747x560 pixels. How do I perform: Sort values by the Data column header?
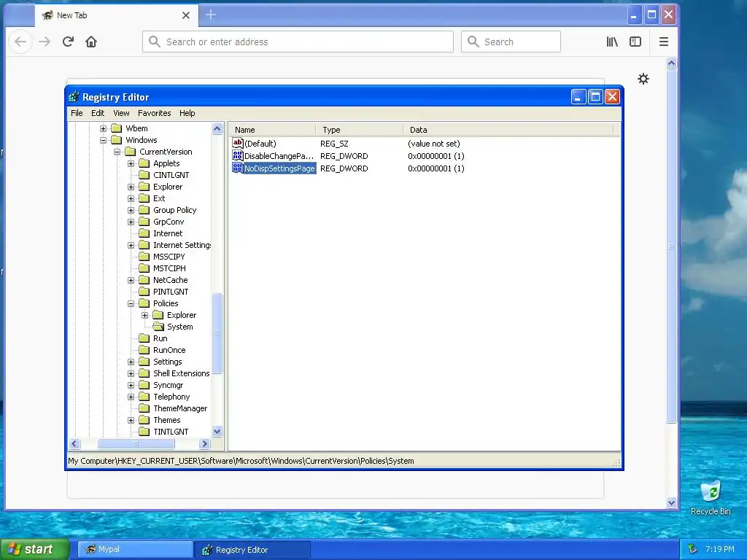coord(508,130)
